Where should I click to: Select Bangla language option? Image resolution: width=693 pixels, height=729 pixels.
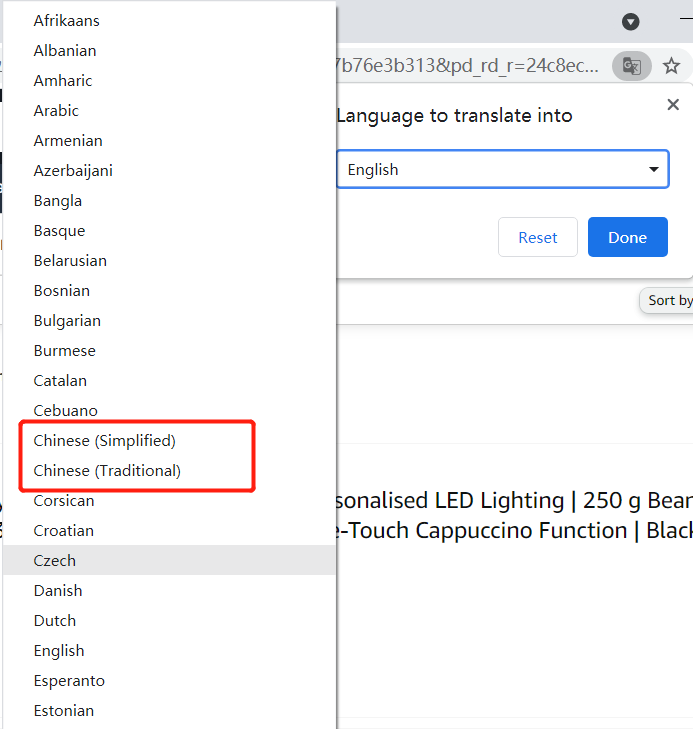coord(169,201)
